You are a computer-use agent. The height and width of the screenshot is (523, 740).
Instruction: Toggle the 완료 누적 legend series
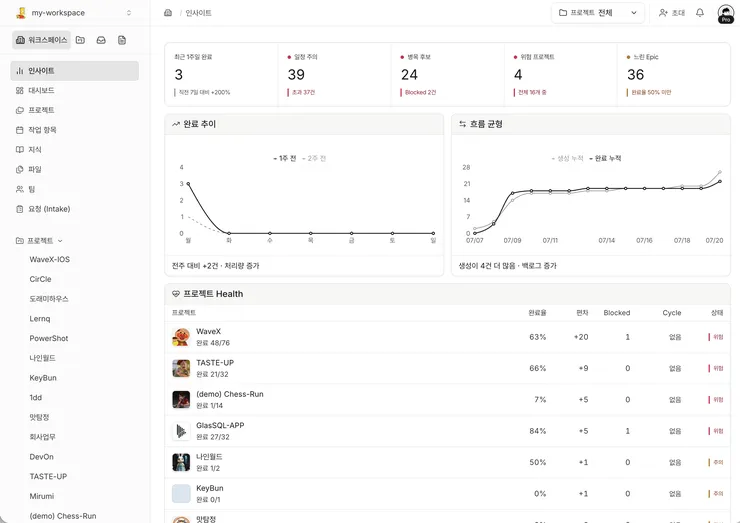click(x=605, y=159)
